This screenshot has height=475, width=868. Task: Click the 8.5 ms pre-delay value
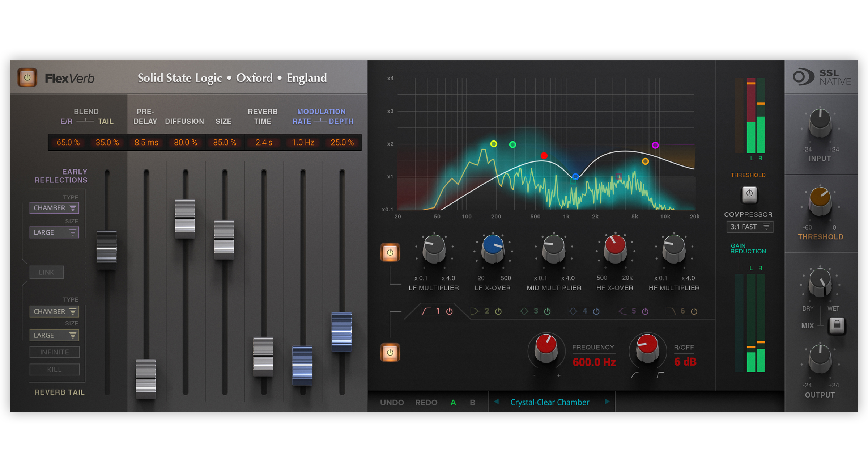146,142
